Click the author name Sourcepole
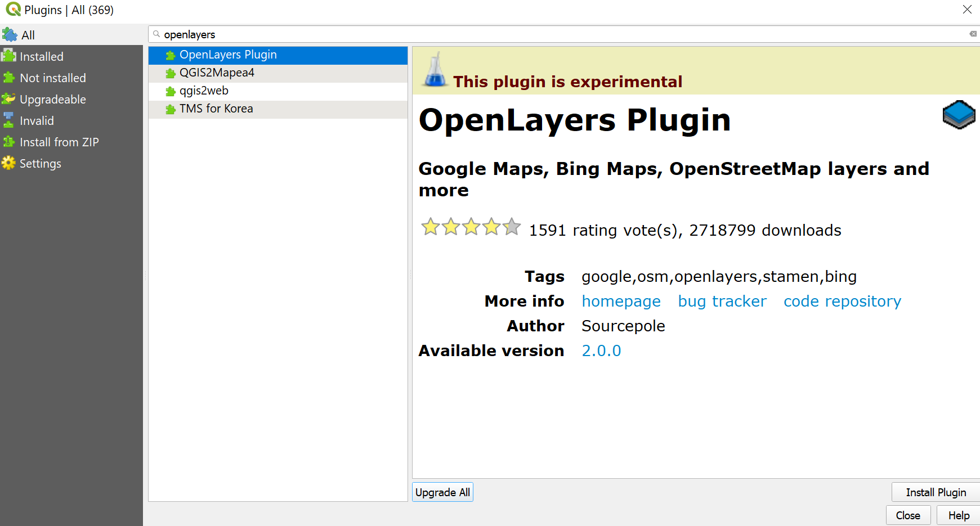980x526 pixels. point(623,326)
